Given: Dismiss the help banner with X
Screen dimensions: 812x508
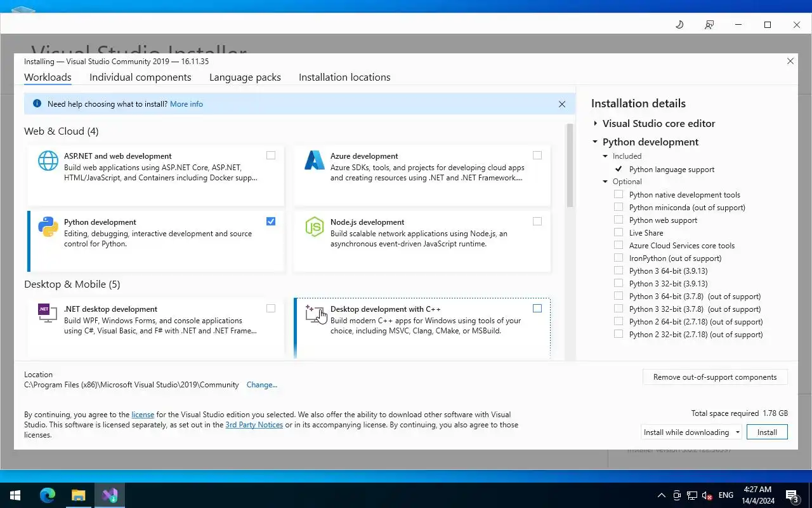Looking at the screenshot, I should pos(562,104).
